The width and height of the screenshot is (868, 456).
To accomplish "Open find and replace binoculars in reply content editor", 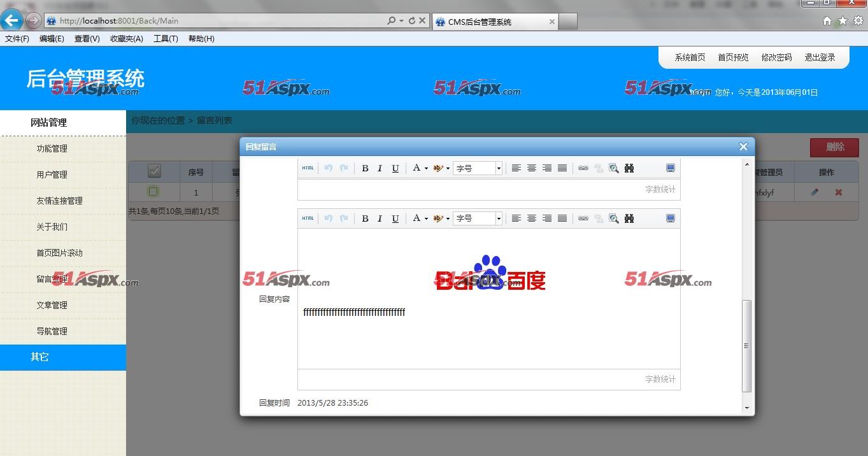I will 629,218.
